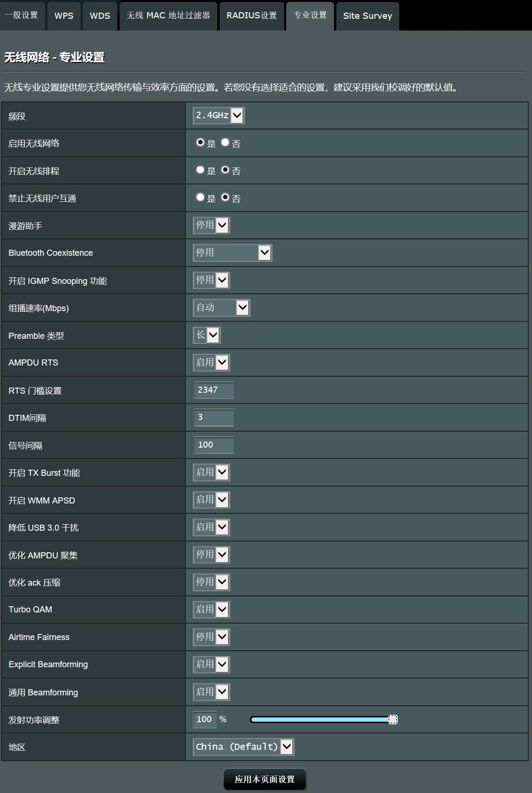Select 是 for 开启无线排程
532x793 pixels.
click(200, 170)
